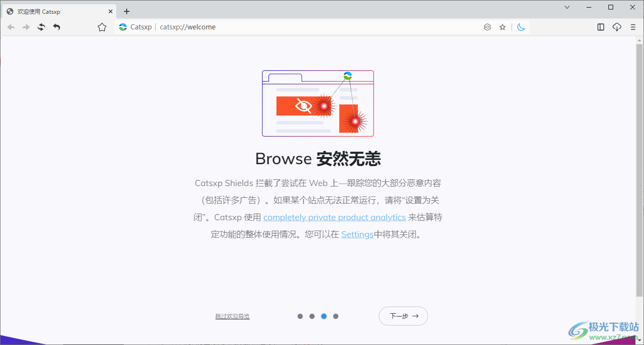Click the forward navigation arrow
This screenshot has width=644, height=345.
click(26, 28)
